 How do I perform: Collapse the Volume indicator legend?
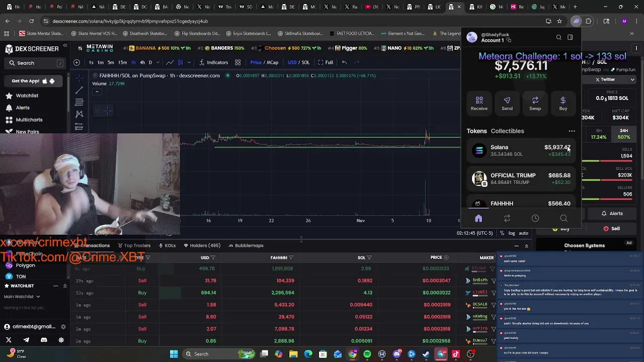(97, 92)
